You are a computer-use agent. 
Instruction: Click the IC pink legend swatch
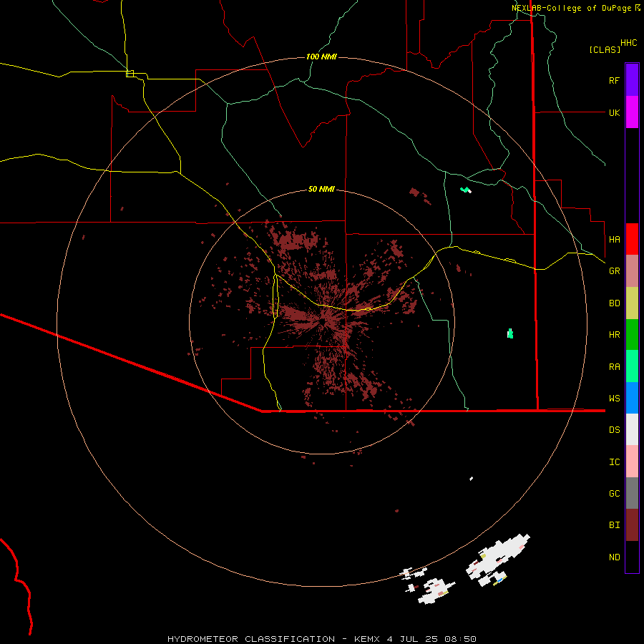pos(632,462)
